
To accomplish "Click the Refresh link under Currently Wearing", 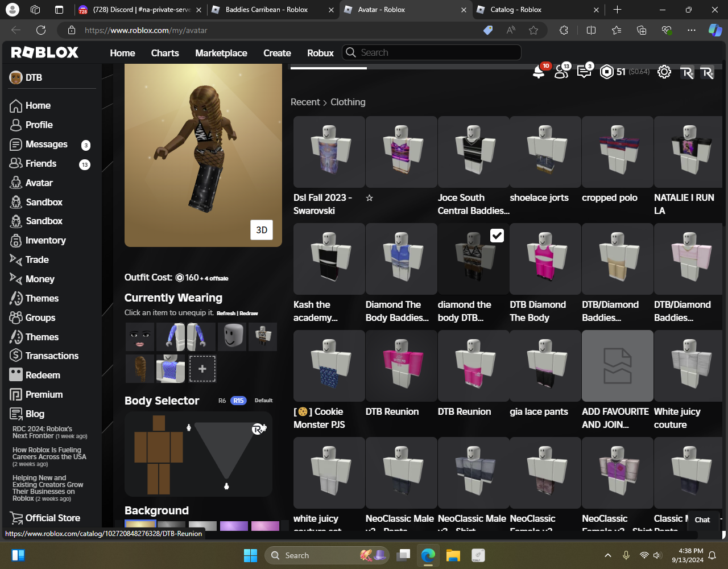I will [226, 314].
